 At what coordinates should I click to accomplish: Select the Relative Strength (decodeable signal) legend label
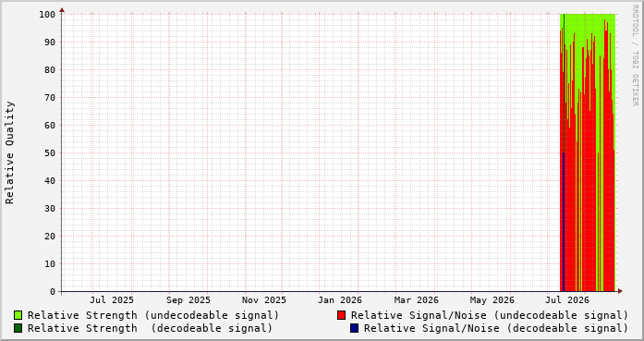click(x=151, y=328)
